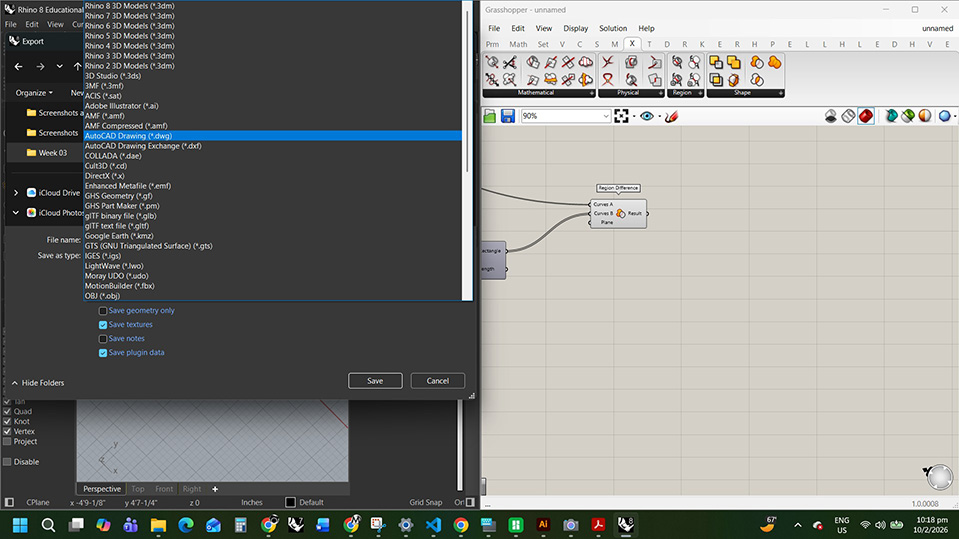
Task: Expand Shape panel with its plus
Action: [x=780, y=93]
